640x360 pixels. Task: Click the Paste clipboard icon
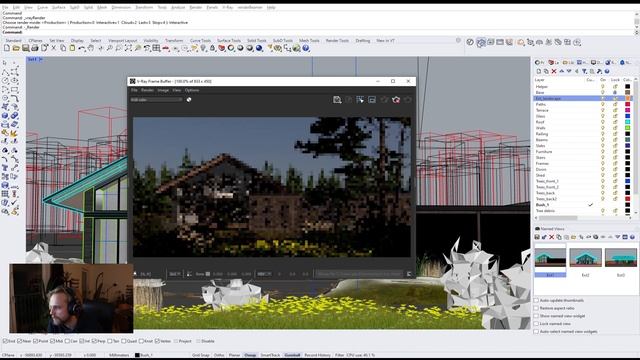point(72,48)
